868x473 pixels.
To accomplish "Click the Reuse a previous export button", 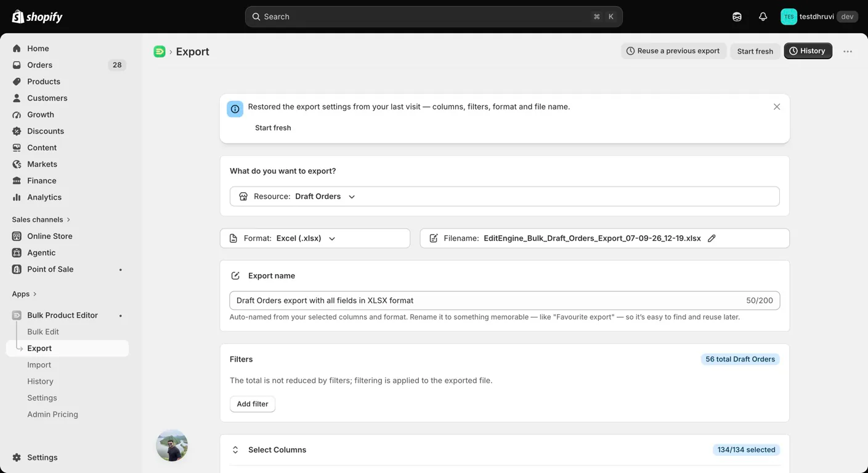I will point(673,51).
